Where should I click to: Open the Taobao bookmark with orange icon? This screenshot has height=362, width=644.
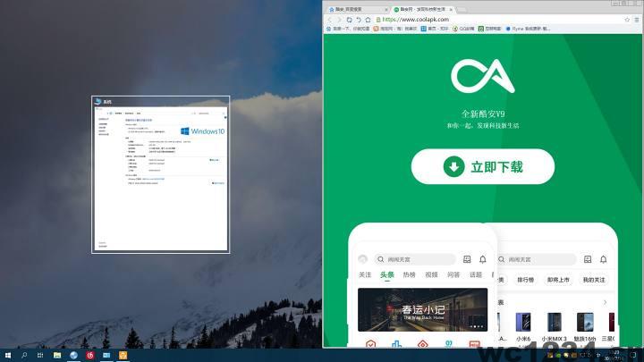(394, 29)
